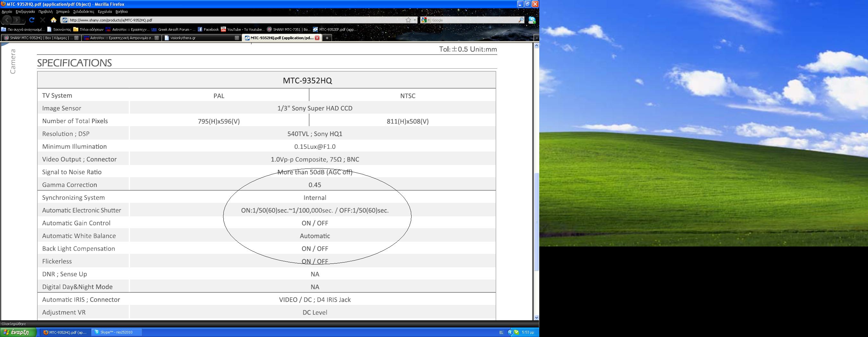Screen dimensions: 868x337
Task: Open the MTC-9352EF.pdf bookmark
Action: point(335,29)
